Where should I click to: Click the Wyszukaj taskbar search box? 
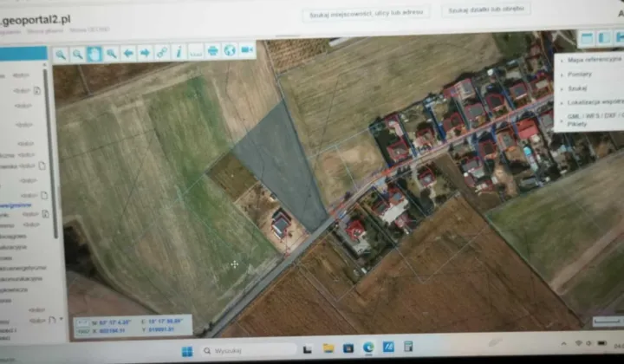click(249, 350)
